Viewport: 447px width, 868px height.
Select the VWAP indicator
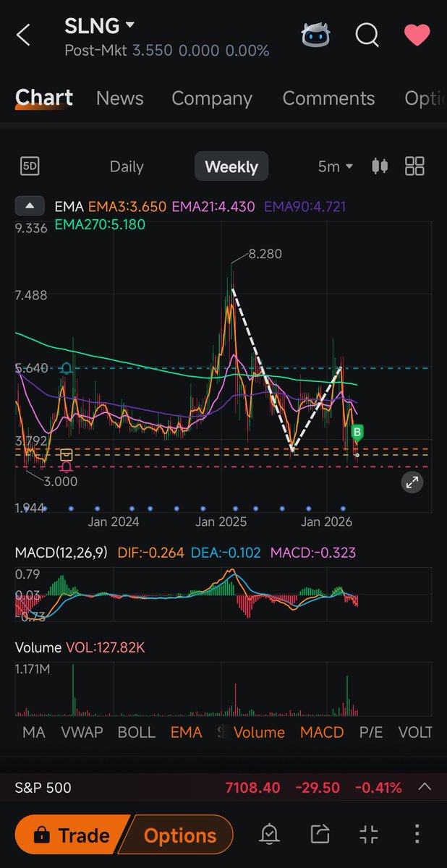82,732
